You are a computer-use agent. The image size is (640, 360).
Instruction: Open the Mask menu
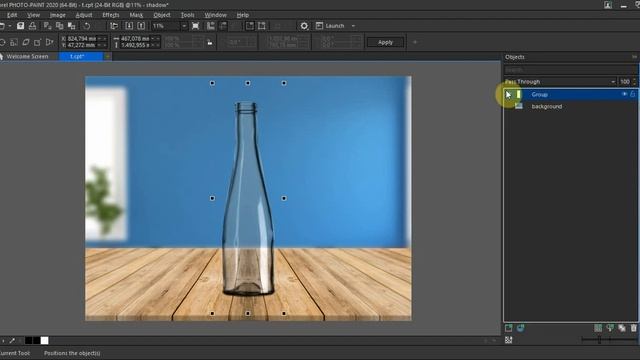coord(136,15)
